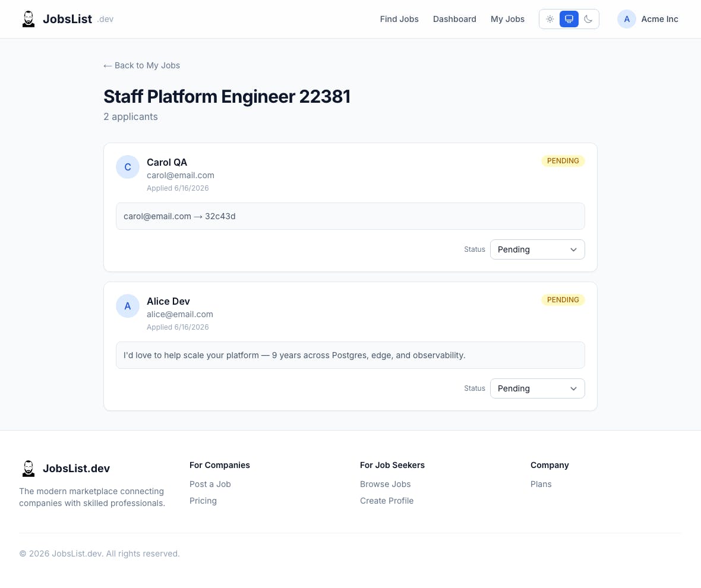
Task: Click the JobsList bearded-man logo in header
Action: [x=28, y=19]
